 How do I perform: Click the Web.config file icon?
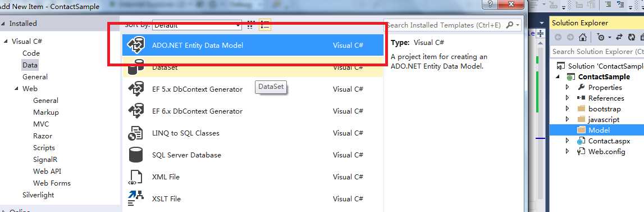[581, 151]
